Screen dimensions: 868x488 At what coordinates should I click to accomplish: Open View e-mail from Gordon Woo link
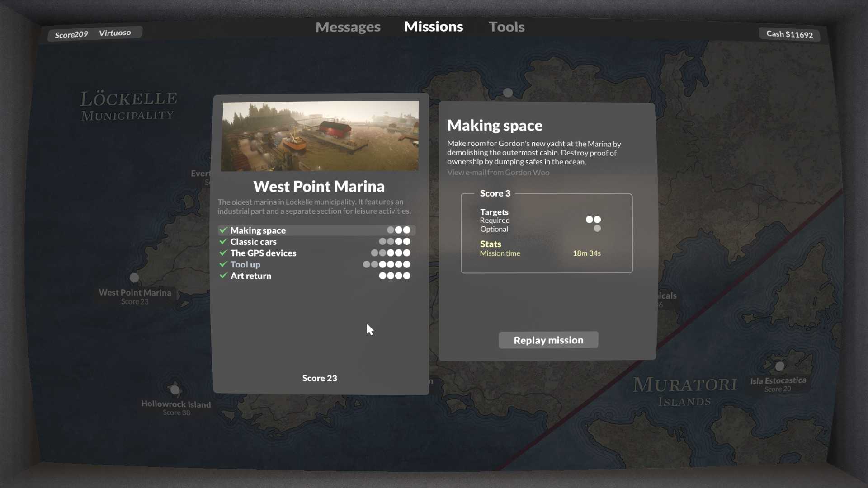pos(498,173)
